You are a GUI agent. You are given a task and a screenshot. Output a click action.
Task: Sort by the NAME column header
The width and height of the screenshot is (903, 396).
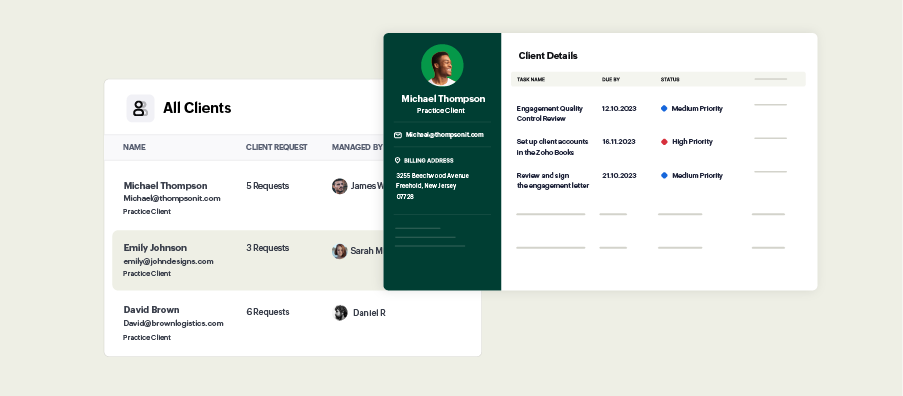(134, 147)
